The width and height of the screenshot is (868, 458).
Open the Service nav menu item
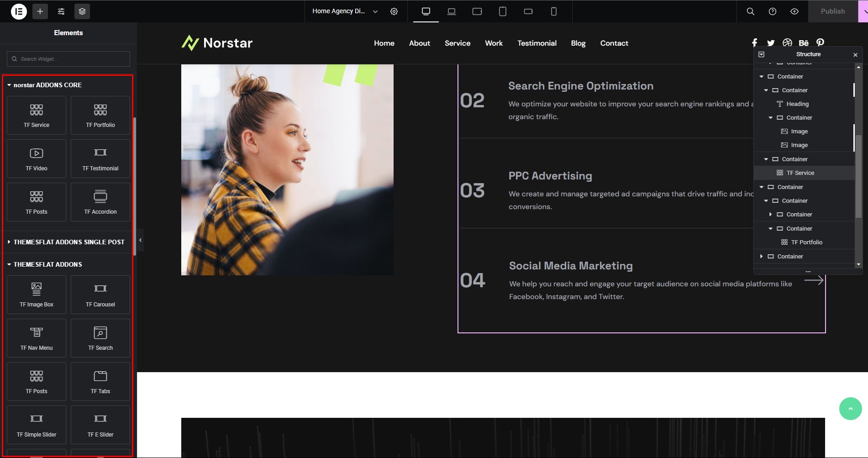point(458,43)
